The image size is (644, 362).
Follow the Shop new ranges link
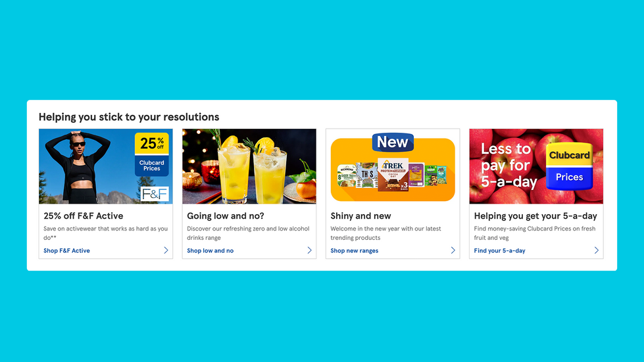click(x=355, y=250)
